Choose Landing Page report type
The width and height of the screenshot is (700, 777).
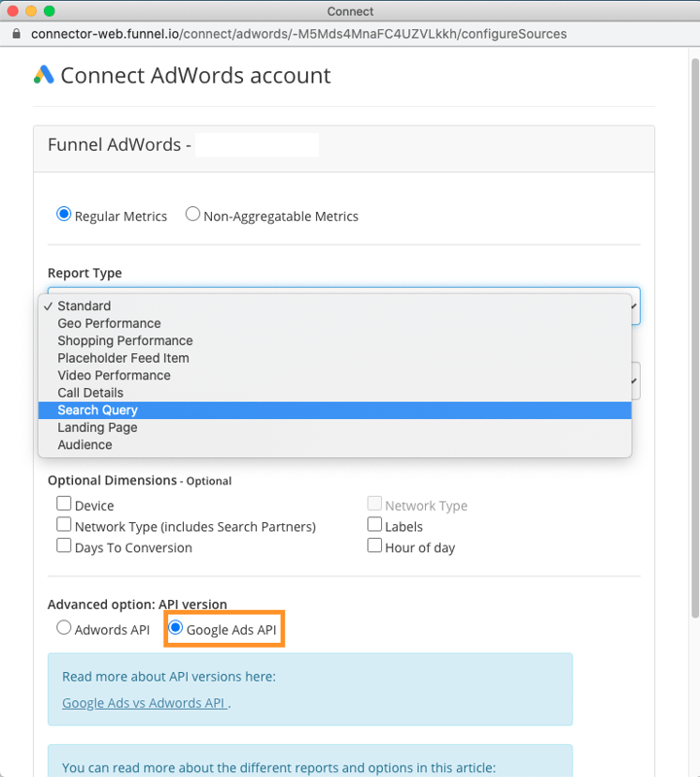[334, 427]
